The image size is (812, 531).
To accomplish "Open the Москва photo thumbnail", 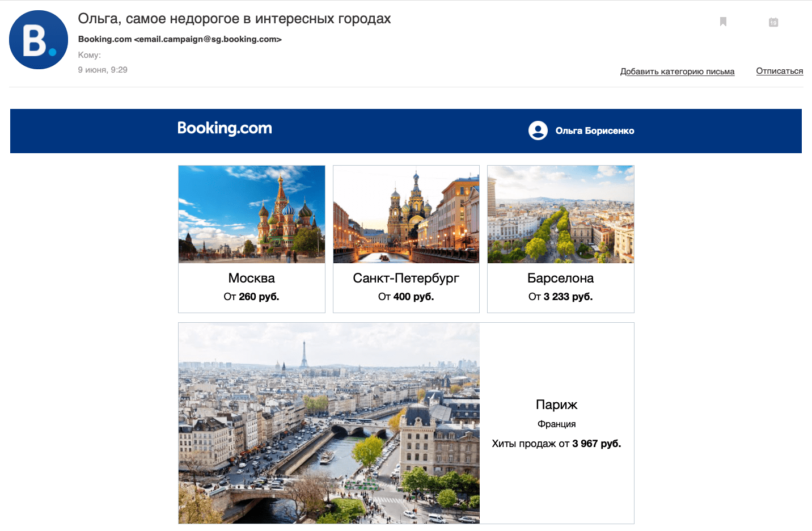I will tap(252, 214).
